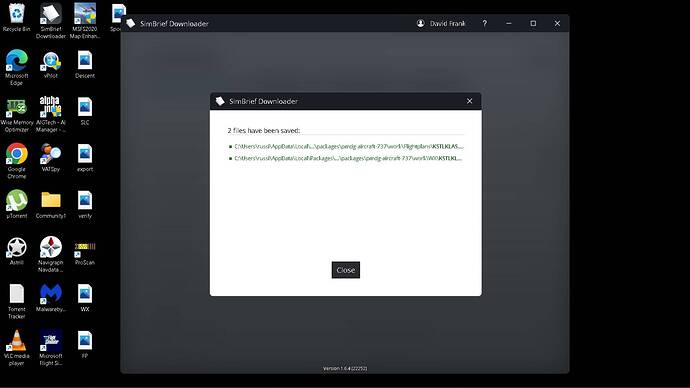Open the export image file

coord(85,157)
